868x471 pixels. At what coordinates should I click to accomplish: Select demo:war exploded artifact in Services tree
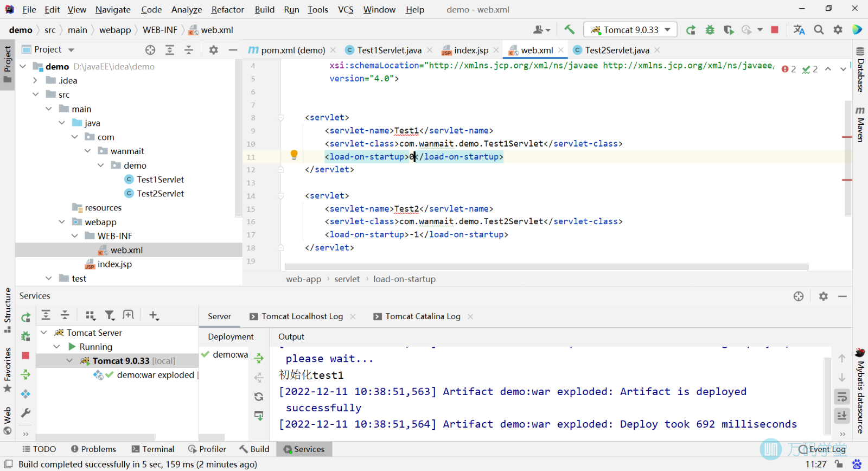click(155, 375)
